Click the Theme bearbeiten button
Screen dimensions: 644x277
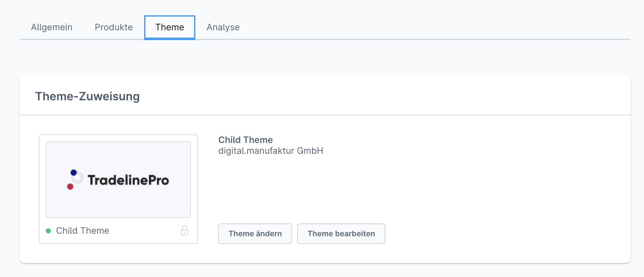point(341,234)
